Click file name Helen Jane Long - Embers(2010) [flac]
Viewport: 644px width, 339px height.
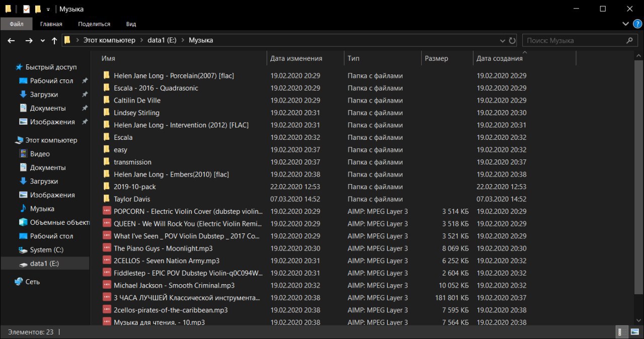[171, 175]
